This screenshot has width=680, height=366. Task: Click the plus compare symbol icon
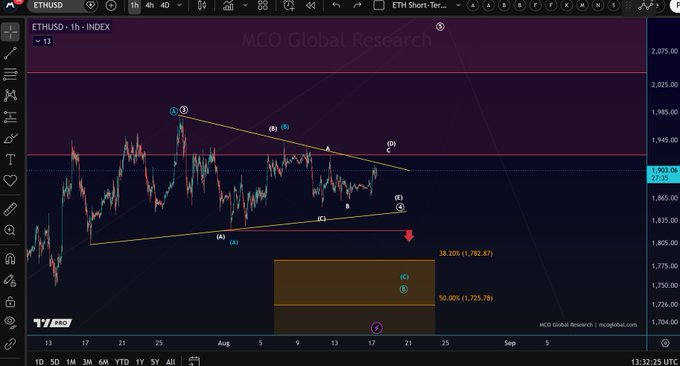[111, 6]
